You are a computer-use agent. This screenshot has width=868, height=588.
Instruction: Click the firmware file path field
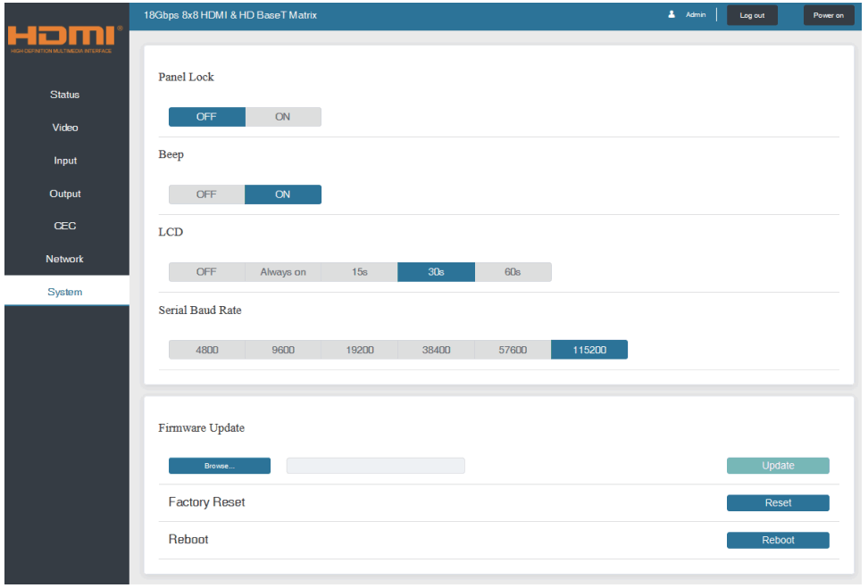375,465
